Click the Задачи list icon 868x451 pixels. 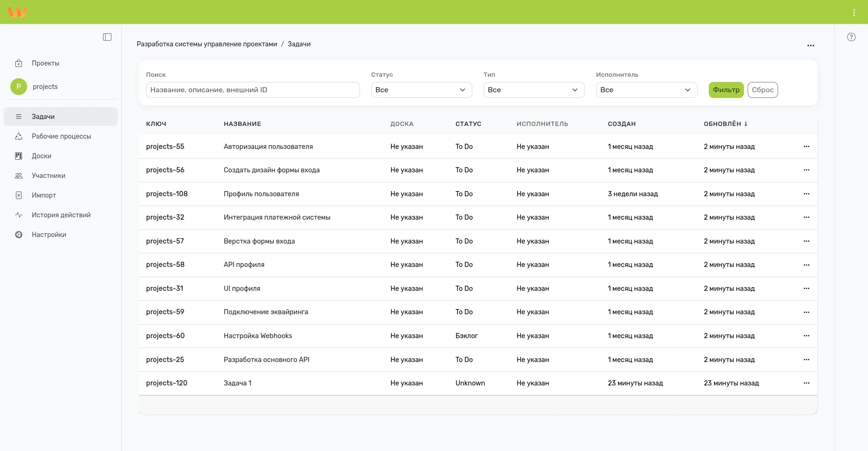pyautogui.click(x=19, y=117)
